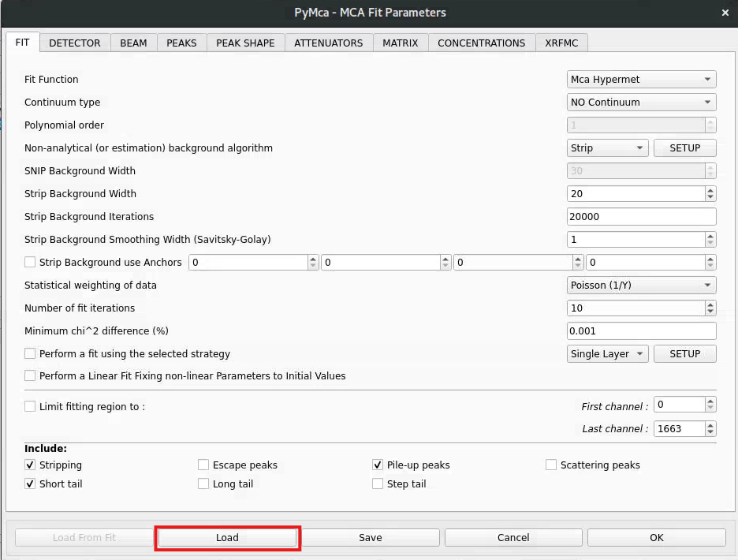Confirm with the OK button
This screenshot has height=560, width=738.
(657, 537)
